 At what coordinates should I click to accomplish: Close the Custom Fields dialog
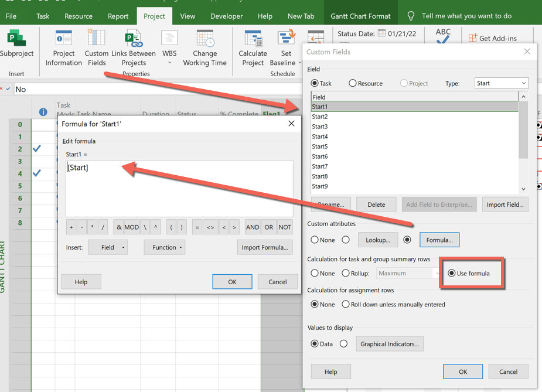point(527,52)
